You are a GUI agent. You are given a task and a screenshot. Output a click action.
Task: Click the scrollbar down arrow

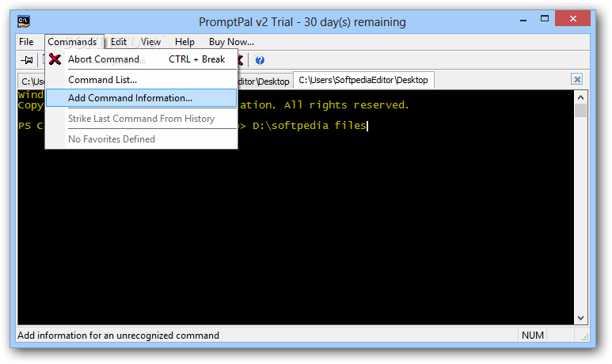tap(580, 318)
